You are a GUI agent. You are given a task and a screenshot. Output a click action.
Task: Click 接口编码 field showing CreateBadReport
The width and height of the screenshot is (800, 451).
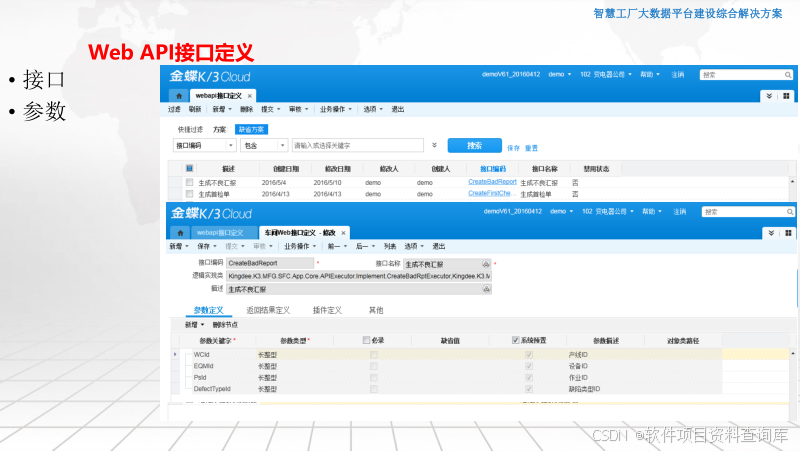click(270, 263)
